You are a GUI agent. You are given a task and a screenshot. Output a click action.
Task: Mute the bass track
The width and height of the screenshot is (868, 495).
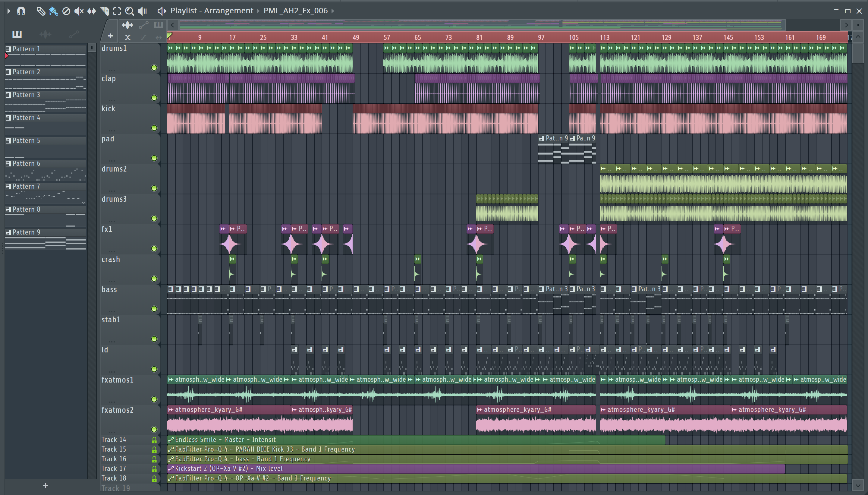(154, 309)
